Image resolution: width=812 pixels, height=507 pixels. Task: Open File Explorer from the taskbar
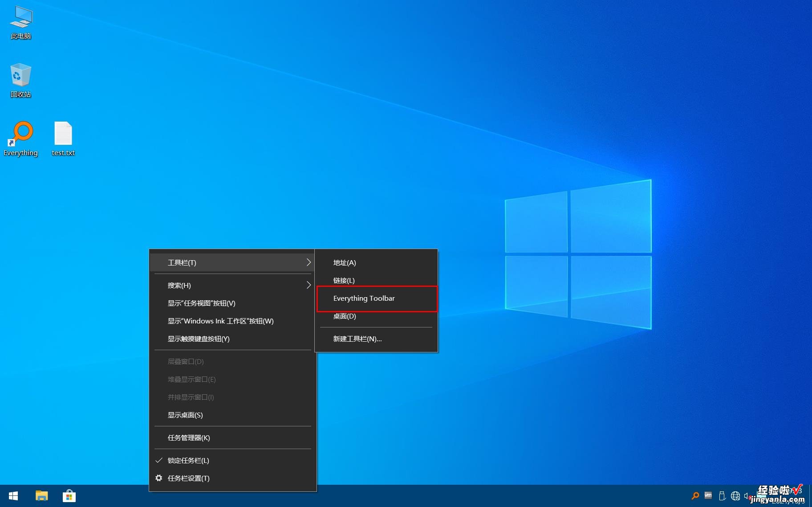(41, 496)
